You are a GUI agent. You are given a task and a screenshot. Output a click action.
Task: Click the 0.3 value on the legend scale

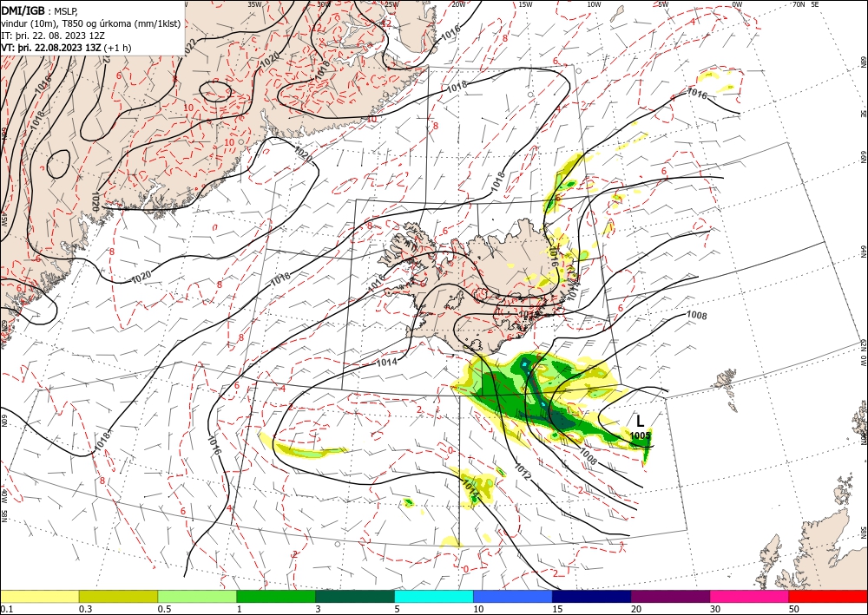85,608
